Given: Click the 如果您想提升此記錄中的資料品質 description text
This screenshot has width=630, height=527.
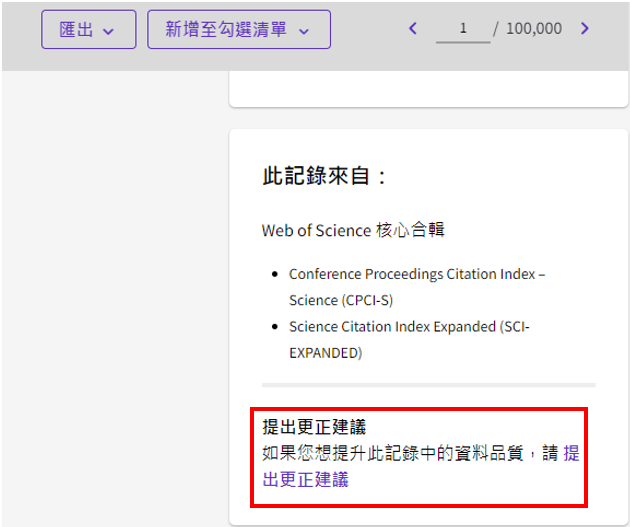Looking at the screenshot, I should tap(400, 453).
